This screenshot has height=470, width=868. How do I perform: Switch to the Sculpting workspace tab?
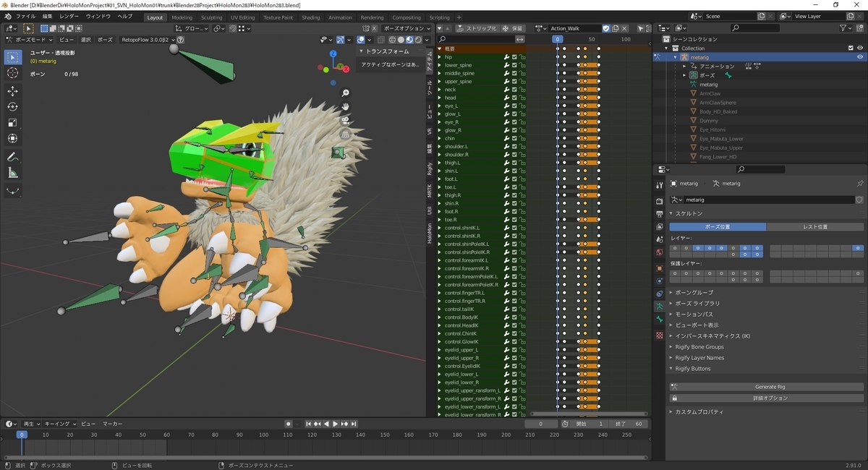click(211, 17)
